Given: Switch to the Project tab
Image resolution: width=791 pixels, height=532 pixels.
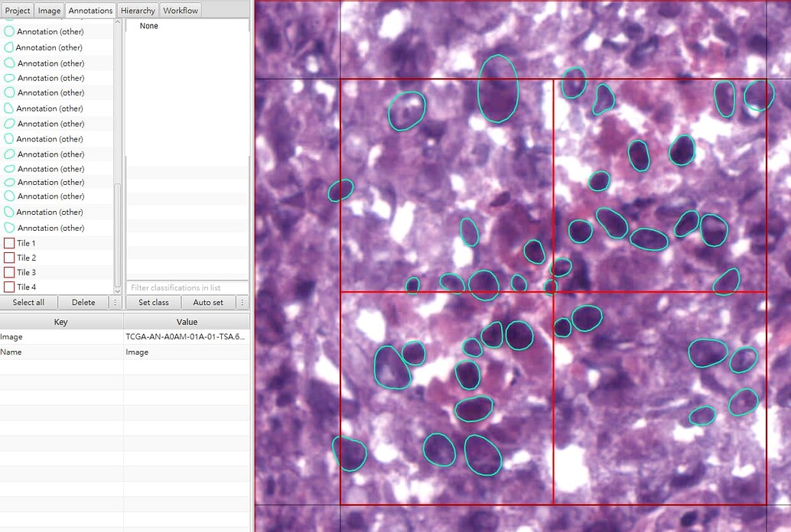Looking at the screenshot, I should pos(17,10).
